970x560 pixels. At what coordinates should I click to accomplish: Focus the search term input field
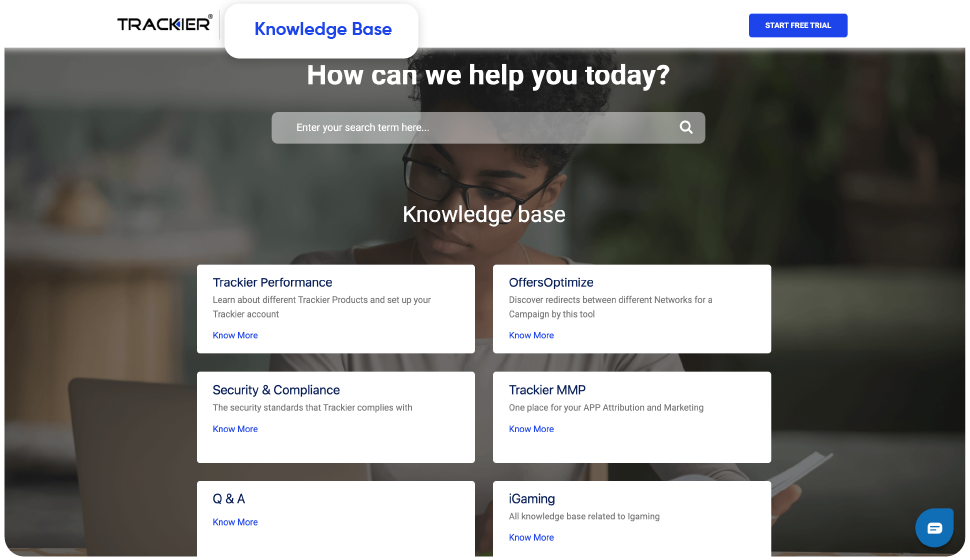point(480,128)
